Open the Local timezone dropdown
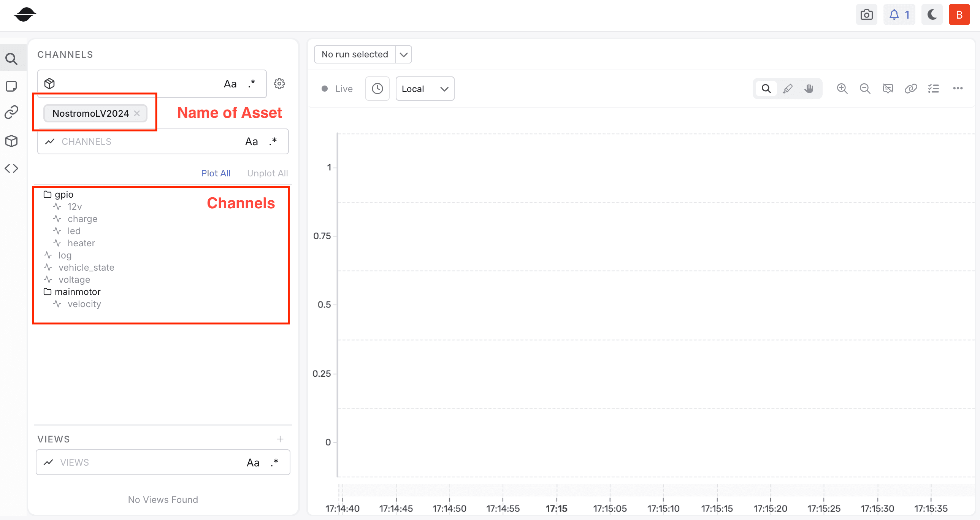 [x=425, y=89]
